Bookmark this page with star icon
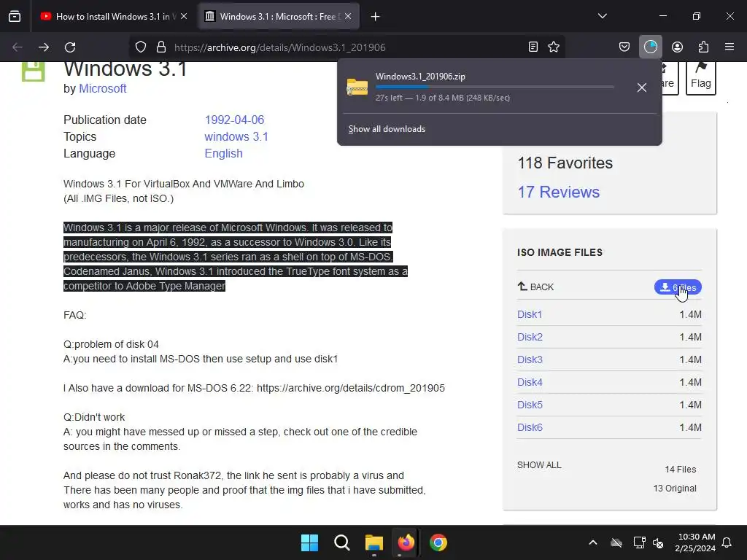 click(554, 47)
